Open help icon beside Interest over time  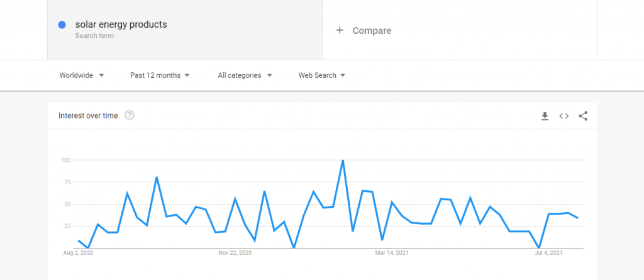point(130,115)
